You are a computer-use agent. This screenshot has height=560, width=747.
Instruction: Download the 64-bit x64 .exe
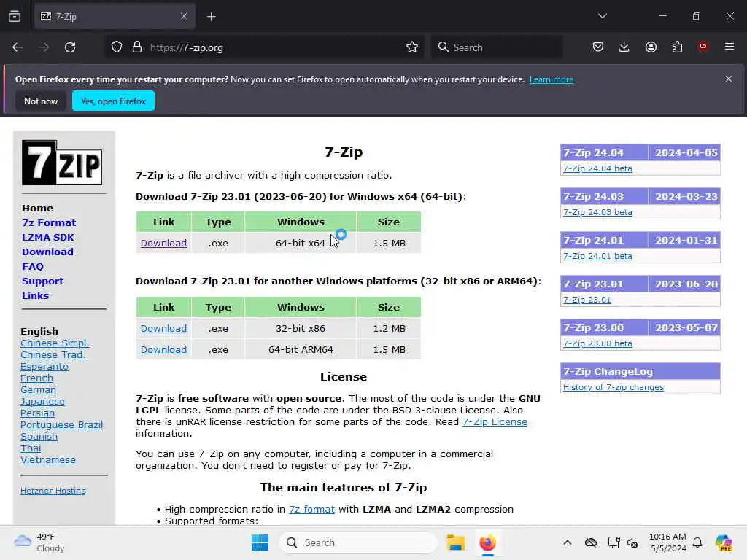[x=163, y=244]
